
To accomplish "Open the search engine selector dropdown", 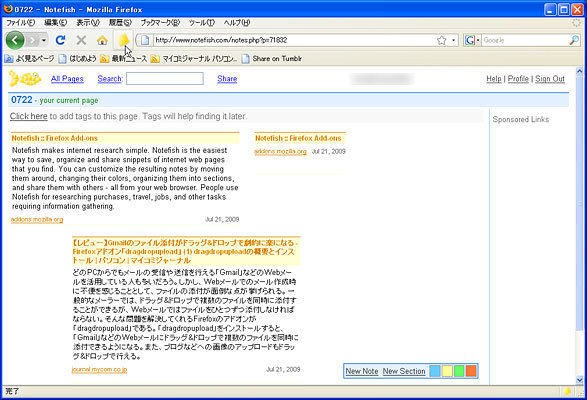I will coord(472,40).
